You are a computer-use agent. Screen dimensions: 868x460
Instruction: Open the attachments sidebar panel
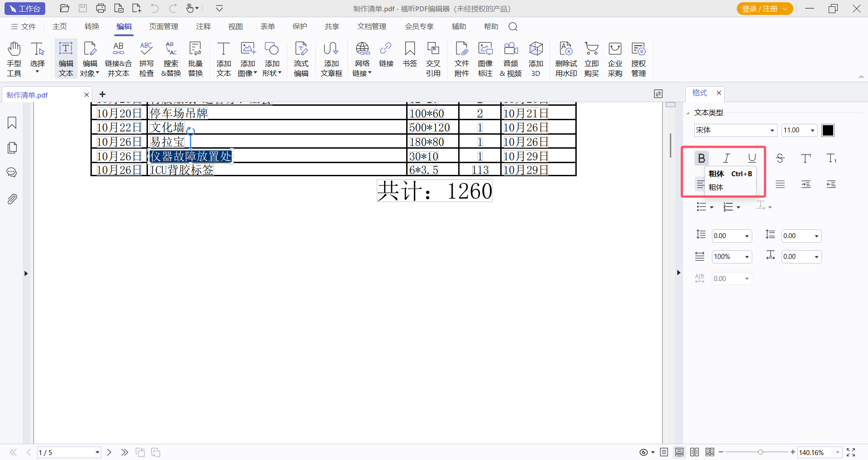pos(12,199)
